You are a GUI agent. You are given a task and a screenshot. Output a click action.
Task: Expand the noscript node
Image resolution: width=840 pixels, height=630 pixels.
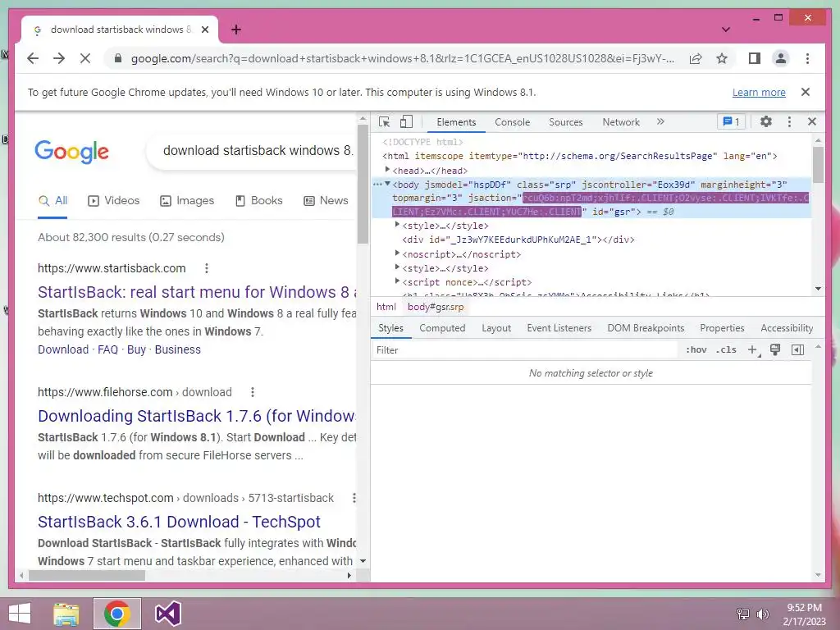pos(397,253)
